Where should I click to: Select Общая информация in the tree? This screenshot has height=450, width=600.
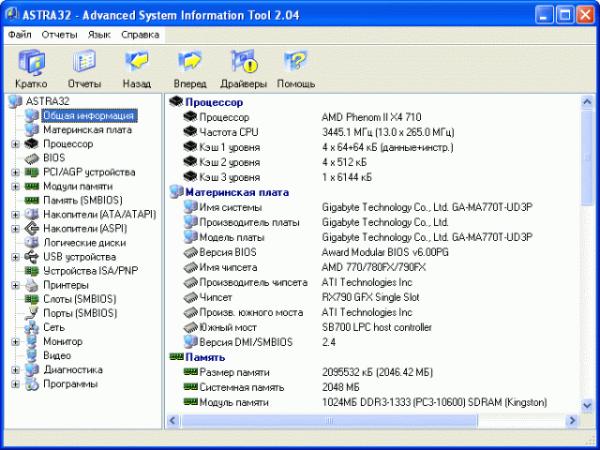coord(88,116)
